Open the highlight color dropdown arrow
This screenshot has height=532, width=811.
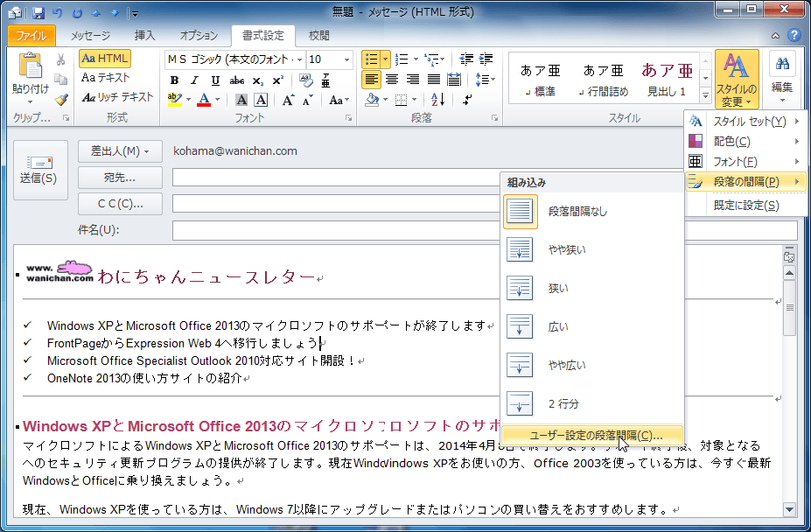188,100
